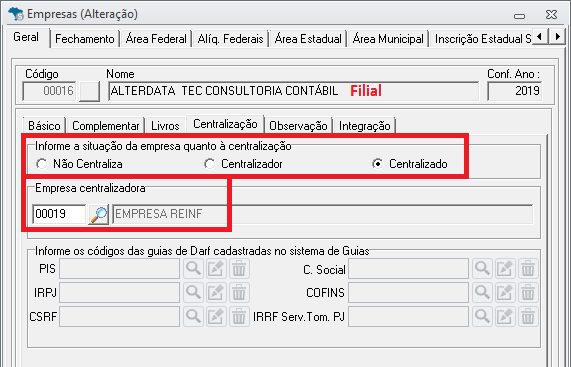The image size is (571, 367).
Task: Show previous tabs with left arrow
Action: (540, 36)
